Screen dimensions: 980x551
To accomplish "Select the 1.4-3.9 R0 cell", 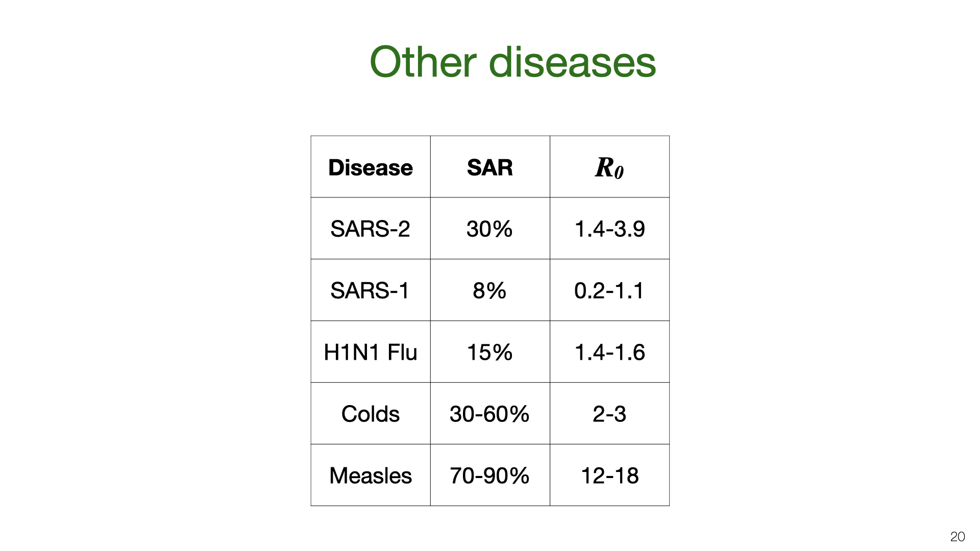I will pos(609,229).
